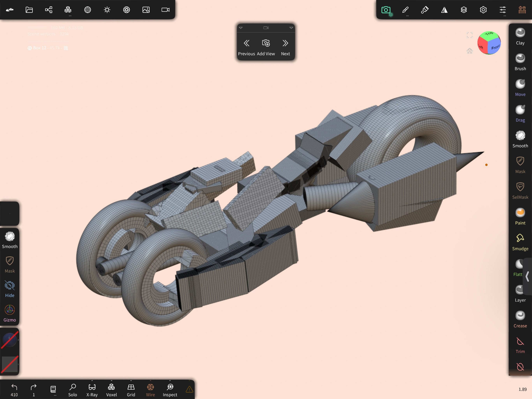532x399 pixels.
Task: Toggle Gizmo shortcut in left panel
Action: click(10, 313)
